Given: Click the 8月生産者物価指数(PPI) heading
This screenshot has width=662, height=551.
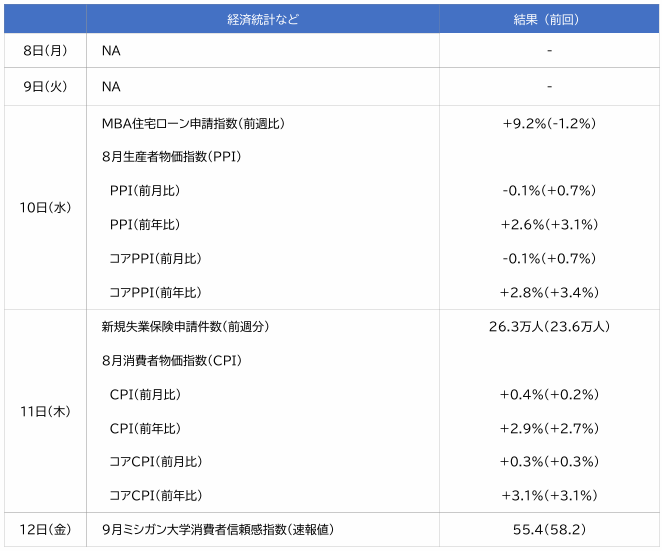Looking at the screenshot, I should (x=171, y=157).
